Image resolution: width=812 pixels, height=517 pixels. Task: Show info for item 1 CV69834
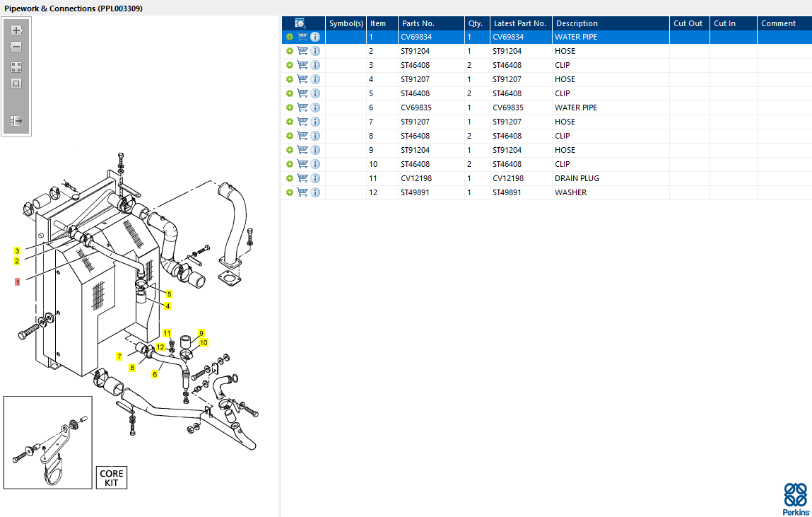315,37
